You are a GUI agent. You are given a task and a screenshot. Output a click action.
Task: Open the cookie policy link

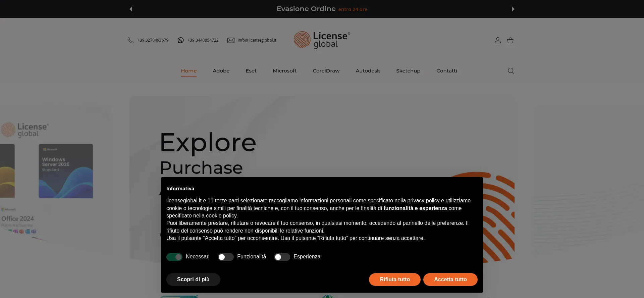pos(221,216)
